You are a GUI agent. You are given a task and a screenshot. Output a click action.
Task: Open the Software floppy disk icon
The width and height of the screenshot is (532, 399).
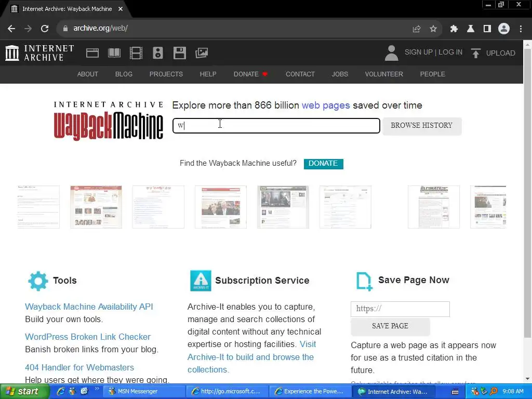point(179,53)
